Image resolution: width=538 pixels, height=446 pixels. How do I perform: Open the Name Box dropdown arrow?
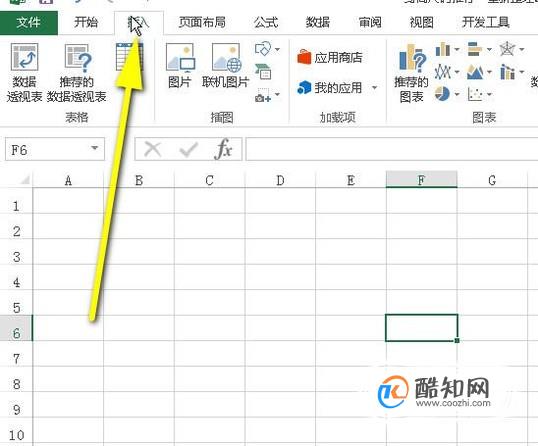coord(94,149)
